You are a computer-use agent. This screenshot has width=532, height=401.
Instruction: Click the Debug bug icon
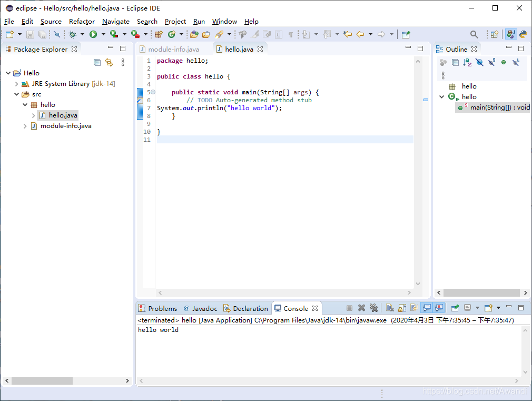tap(72, 34)
